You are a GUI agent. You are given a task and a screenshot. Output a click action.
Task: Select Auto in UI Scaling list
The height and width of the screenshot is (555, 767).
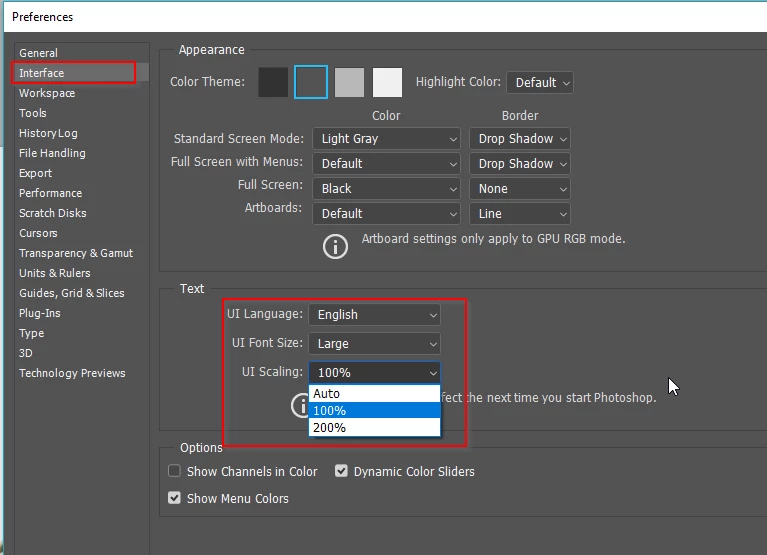click(x=375, y=394)
